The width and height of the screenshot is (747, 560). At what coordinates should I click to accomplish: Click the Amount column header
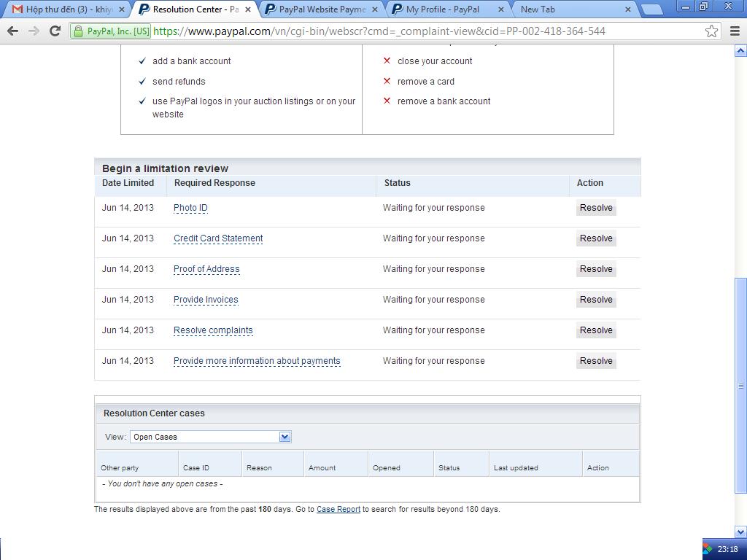pyautogui.click(x=322, y=467)
